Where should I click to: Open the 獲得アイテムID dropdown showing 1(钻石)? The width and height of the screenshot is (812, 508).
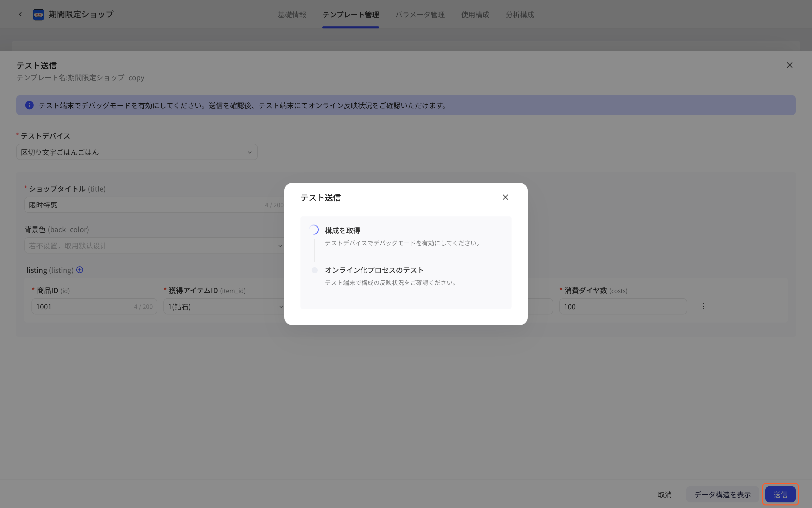tap(224, 306)
